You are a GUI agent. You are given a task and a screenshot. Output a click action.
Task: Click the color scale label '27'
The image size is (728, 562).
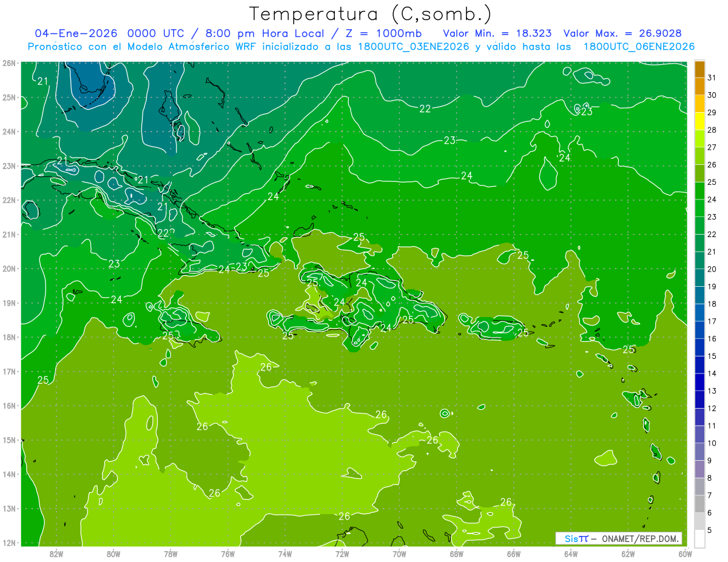pos(712,147)
